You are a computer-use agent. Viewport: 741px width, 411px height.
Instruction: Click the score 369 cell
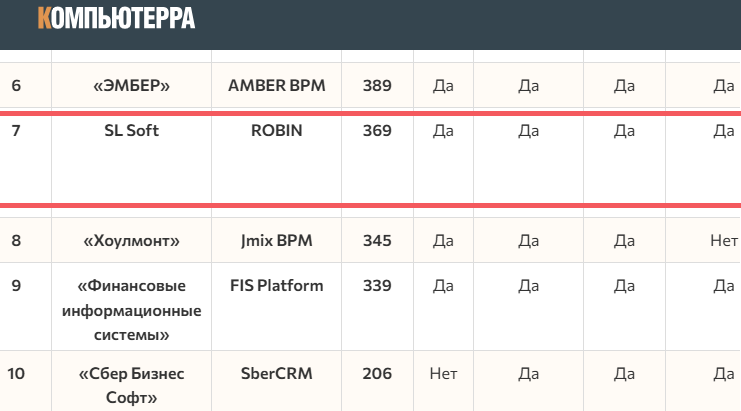point(377,131)
